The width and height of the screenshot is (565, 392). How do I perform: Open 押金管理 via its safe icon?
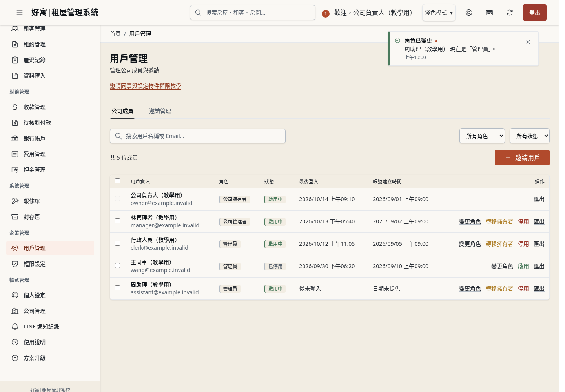click(x=15, y=170)
